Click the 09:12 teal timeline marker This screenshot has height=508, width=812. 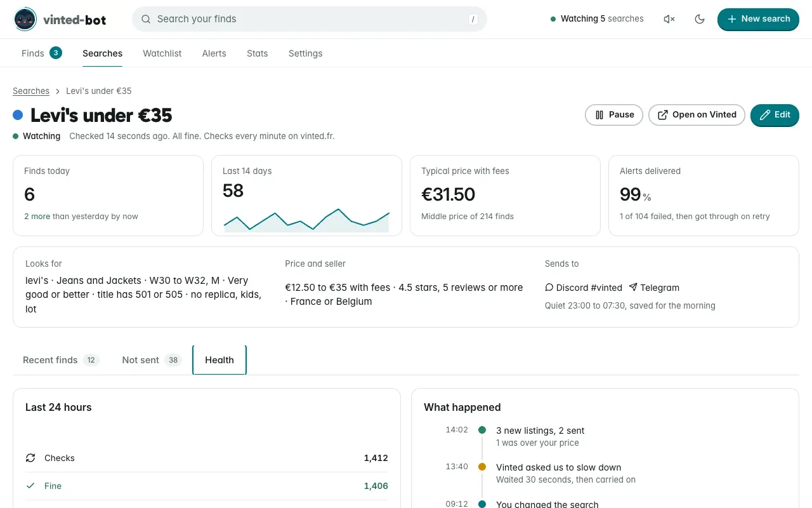(x=482, y=504)
